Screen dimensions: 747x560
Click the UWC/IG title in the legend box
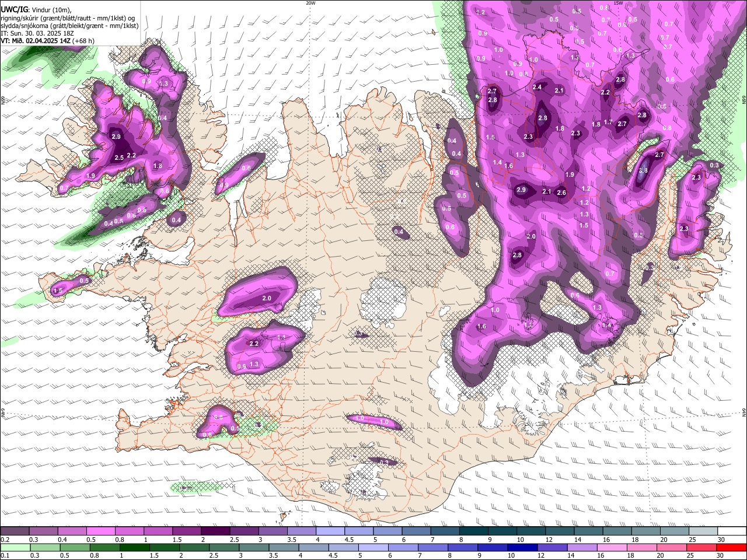[x=13, y=10]
